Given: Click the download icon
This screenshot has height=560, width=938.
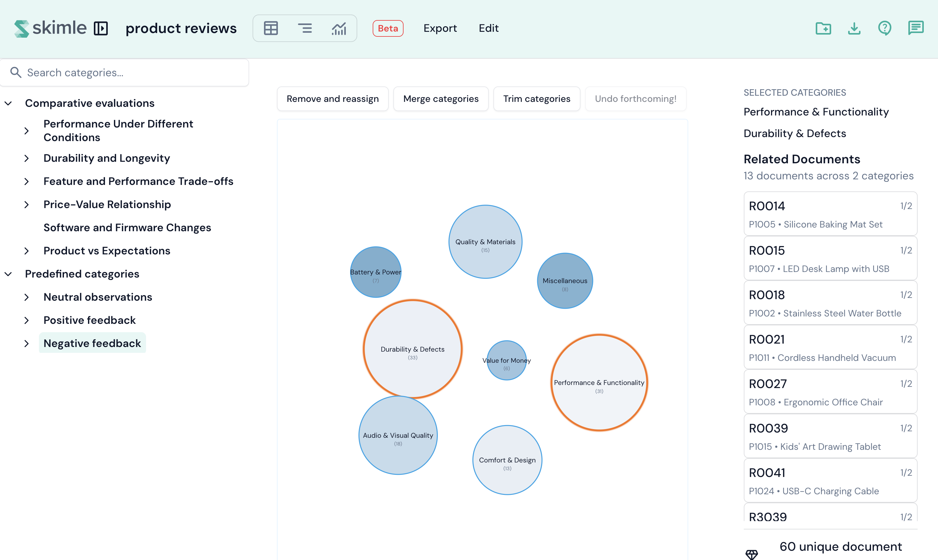Looking at the screenshot, I should coord(854,28).
